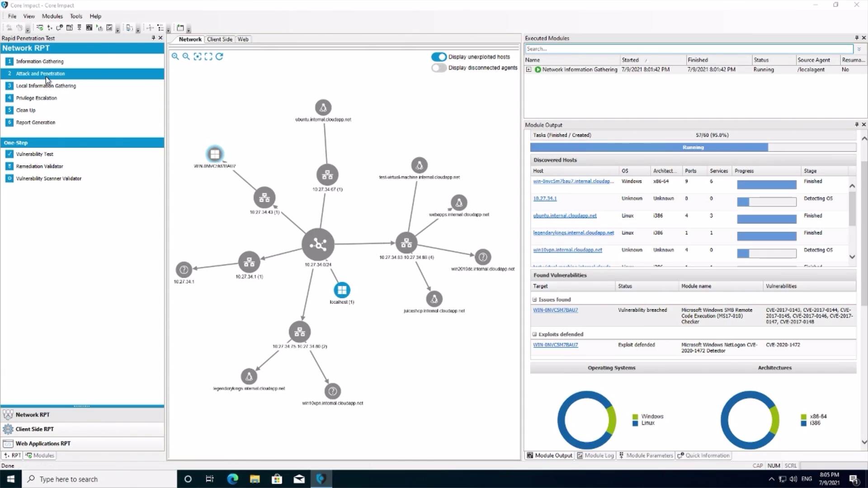This screenshot has width=868, height=488.
Task: Select the webapps.internal.cloudapp.net Linux node
Action: tap(459, 203)
